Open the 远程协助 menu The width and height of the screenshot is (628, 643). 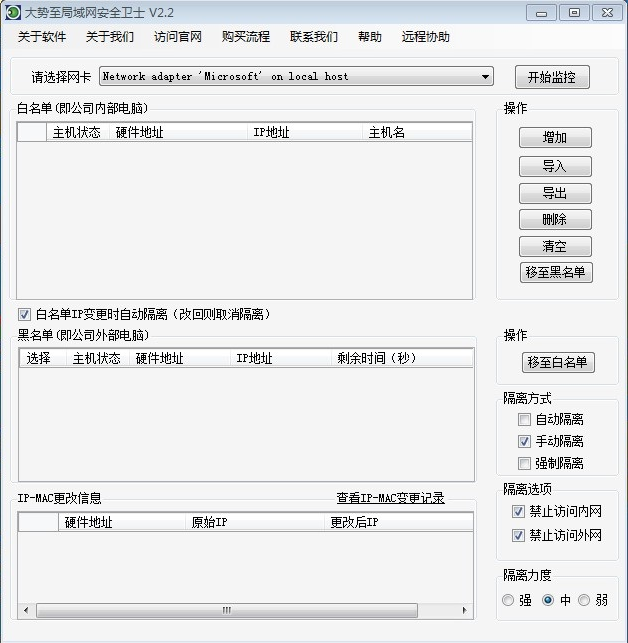tap(425, 37)
